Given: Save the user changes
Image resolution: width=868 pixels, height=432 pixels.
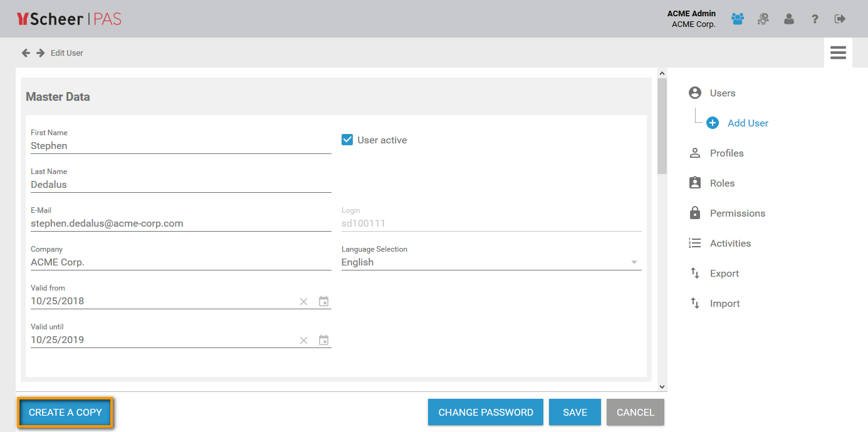Looking at the screenshot, I should click(575, 413).
